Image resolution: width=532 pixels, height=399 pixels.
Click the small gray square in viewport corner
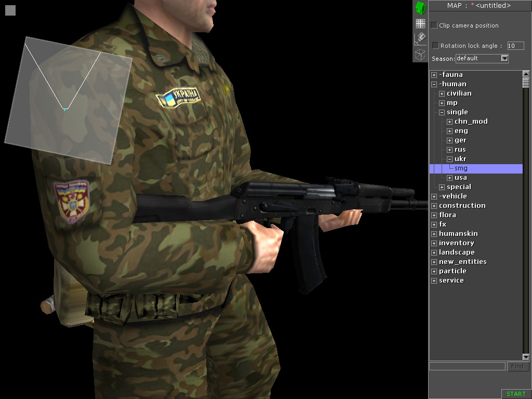(10, 10)
